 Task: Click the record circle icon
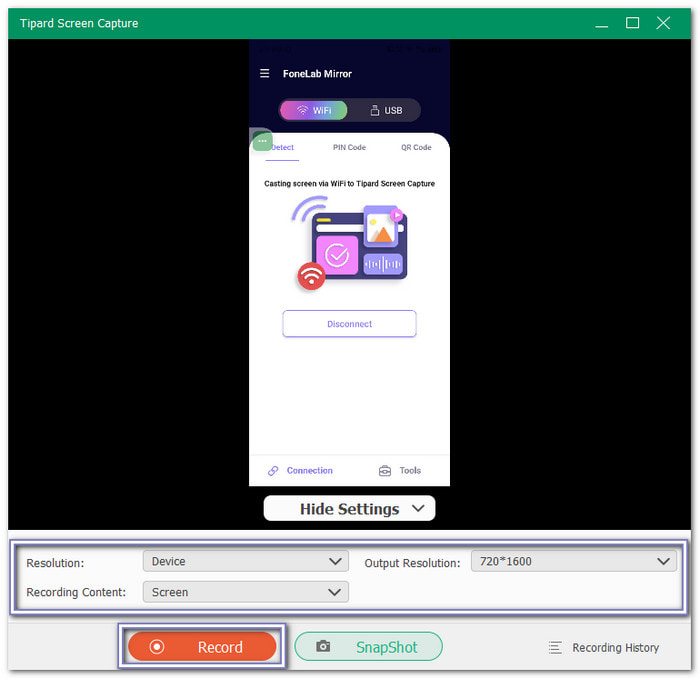(157, 646)
